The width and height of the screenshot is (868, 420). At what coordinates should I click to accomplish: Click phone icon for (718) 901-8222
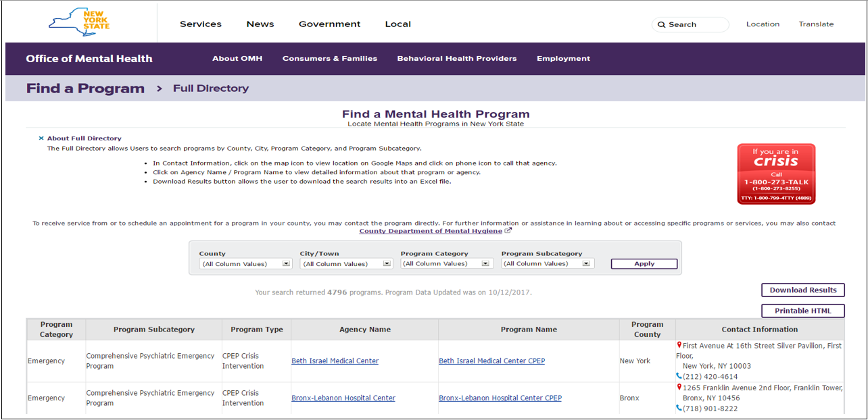(x=679, y=408)
